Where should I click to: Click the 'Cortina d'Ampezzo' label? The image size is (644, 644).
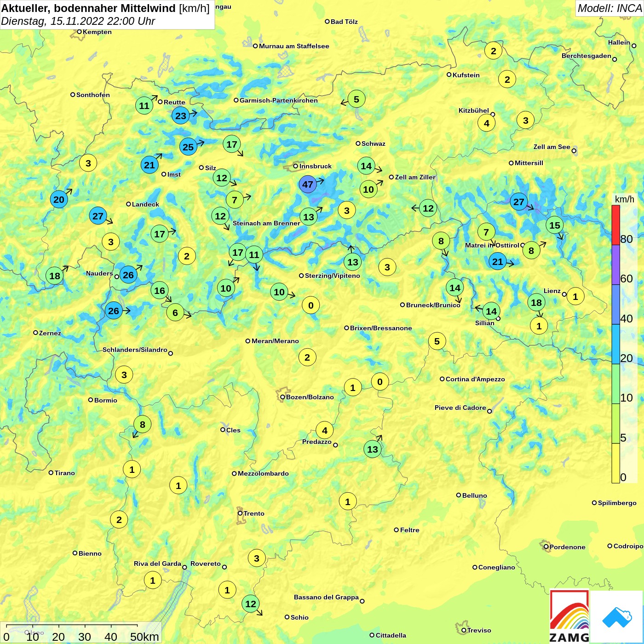475,379
